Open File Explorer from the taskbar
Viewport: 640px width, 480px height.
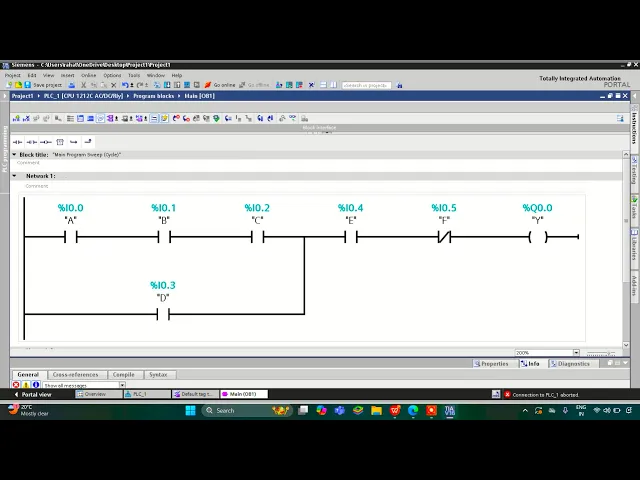[x=376, y=411]
